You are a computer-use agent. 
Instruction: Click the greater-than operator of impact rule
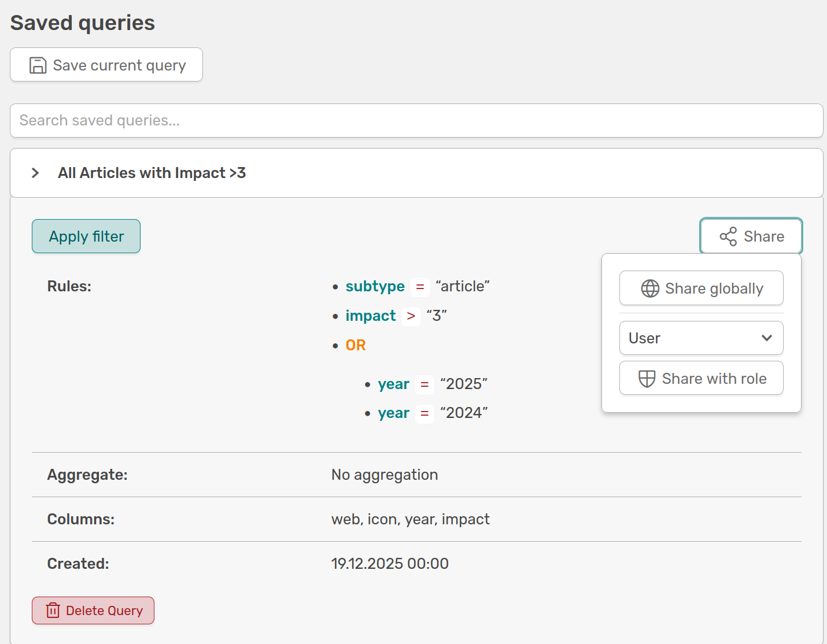point(411,316)
